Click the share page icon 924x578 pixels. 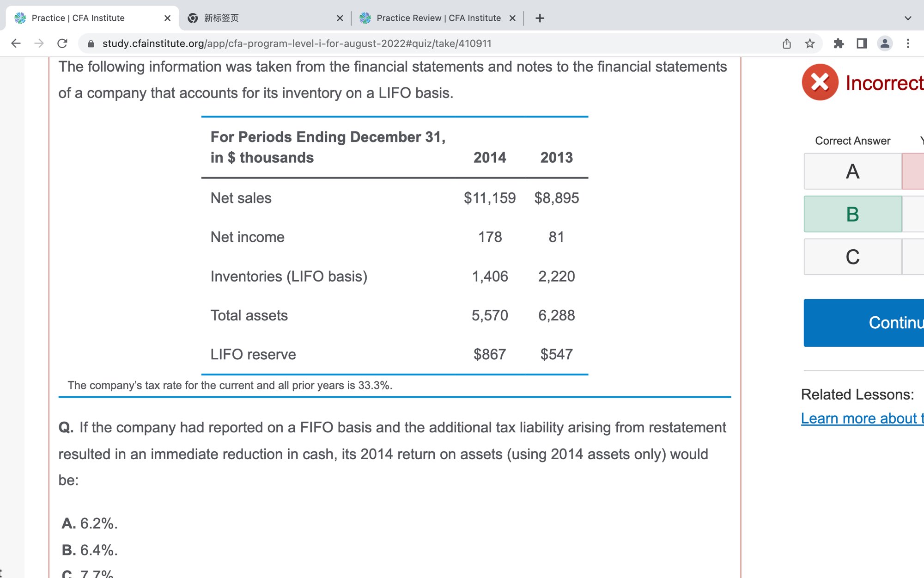[787, 43]
